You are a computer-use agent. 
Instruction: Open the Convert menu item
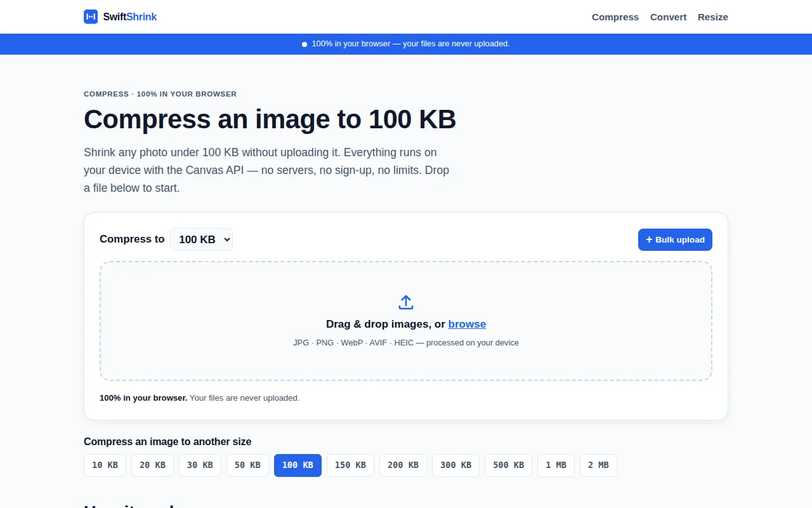point(668,17)
